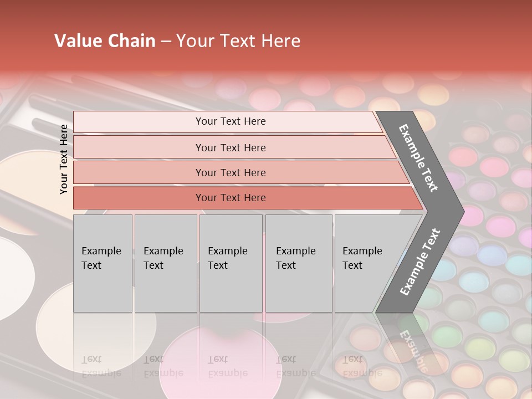The width and height of the screenshot is (532, 399).
Task: Click the red header band right of the title
Action: click(x=416, y=41)
